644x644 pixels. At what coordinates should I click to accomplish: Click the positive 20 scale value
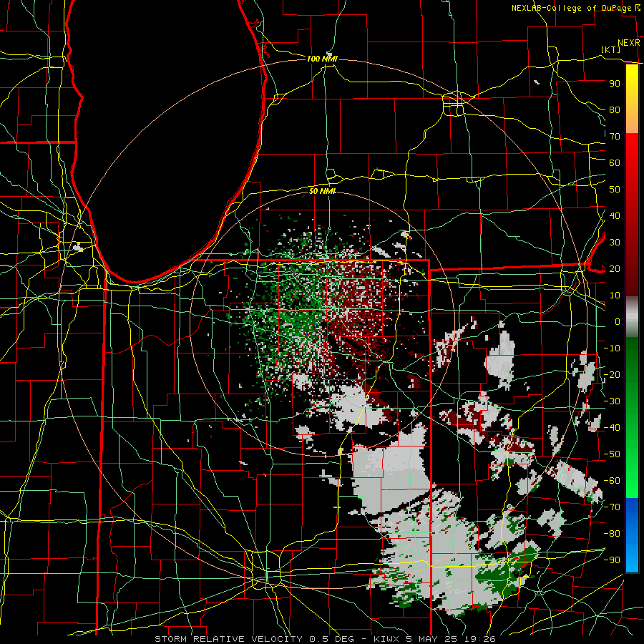615,268
